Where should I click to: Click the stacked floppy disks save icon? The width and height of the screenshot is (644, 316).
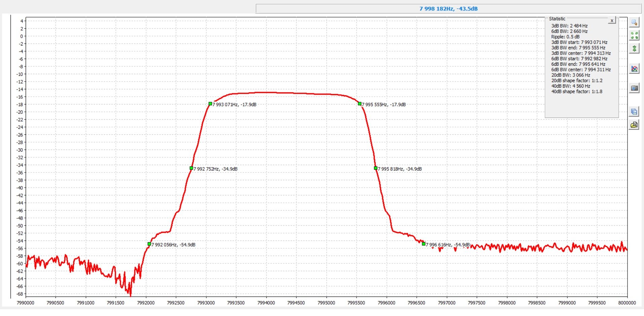pos(634,112)
